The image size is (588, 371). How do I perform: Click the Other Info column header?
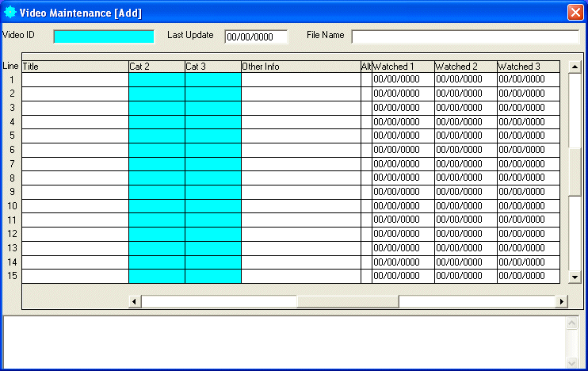(x=300, y=67)
